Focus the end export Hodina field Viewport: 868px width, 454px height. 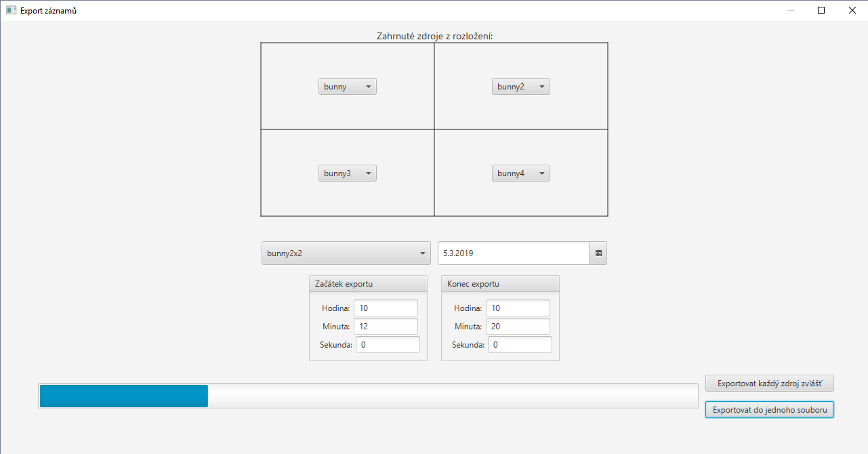point(518,308)
